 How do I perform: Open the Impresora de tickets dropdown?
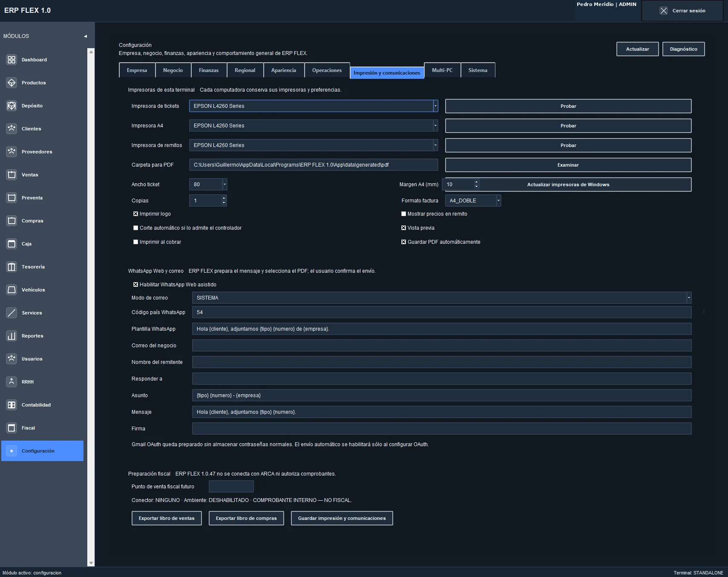(435, 106)
